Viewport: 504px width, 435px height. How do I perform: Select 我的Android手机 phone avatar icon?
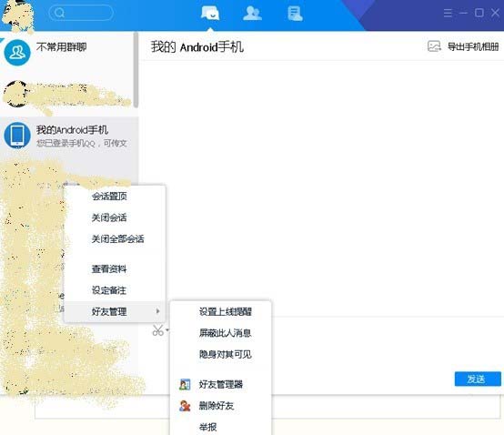tap(17, 135)
